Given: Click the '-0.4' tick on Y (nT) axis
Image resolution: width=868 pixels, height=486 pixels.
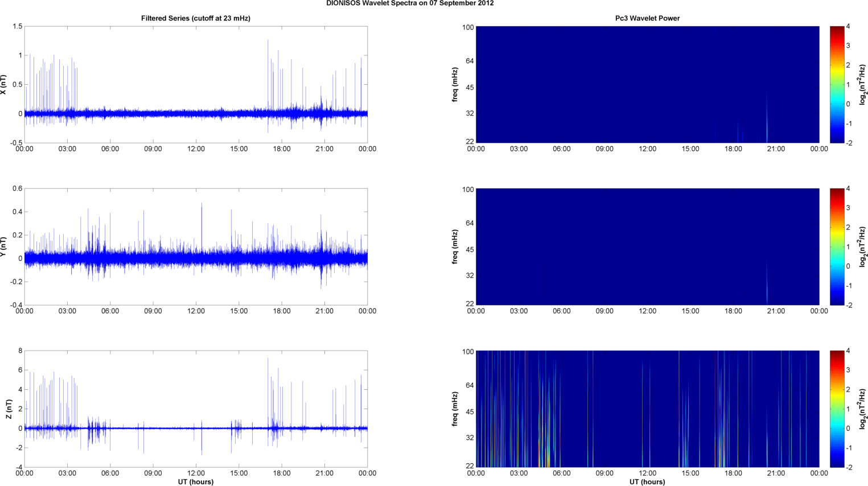Looking at the screenshot, I should 16,306.
